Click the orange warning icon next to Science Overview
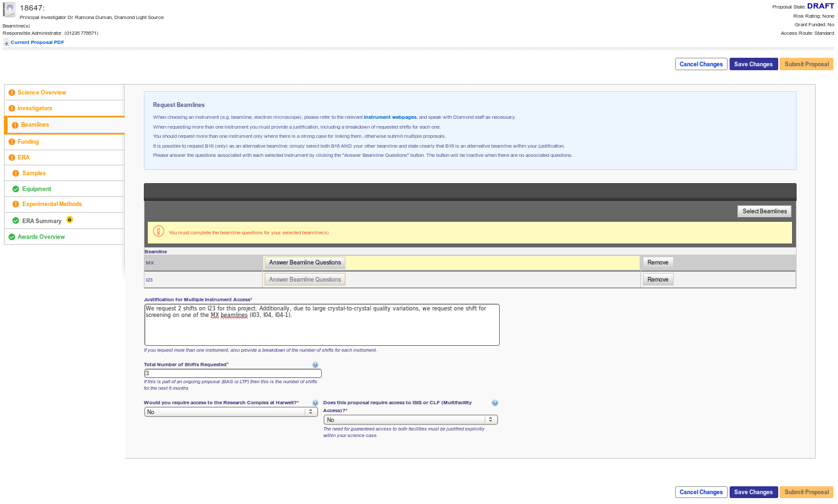The height and width of the screenshot is (504, 838). point(12,93)
